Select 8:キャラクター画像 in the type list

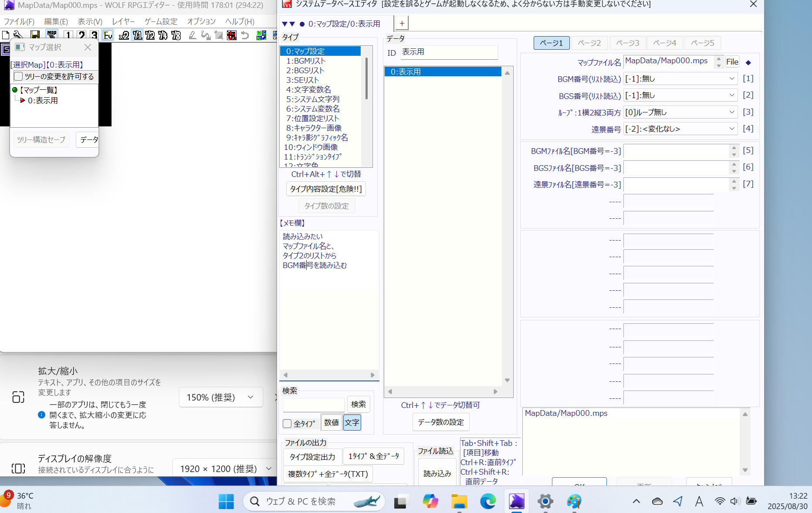point(314,128)
